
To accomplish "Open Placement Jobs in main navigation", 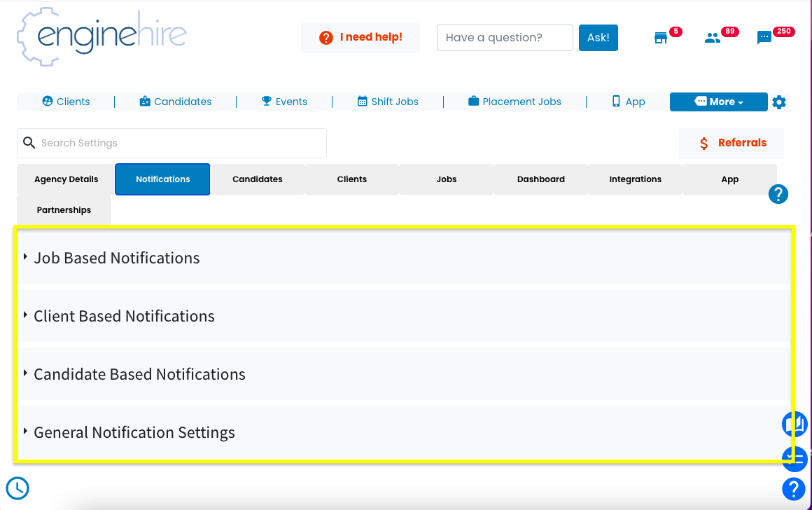I will click(x=514, y=102).
